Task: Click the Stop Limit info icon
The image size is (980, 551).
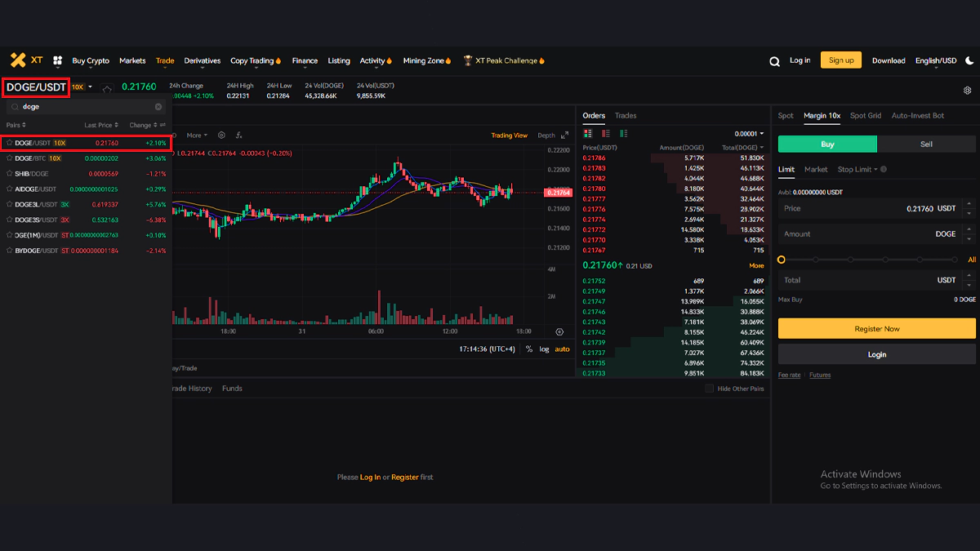Action: 884,170
